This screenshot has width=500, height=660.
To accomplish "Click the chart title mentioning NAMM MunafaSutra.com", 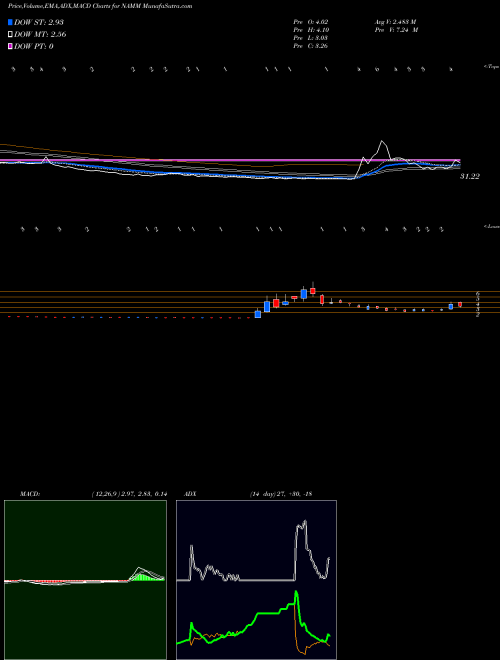I will (x=100, y=6).
